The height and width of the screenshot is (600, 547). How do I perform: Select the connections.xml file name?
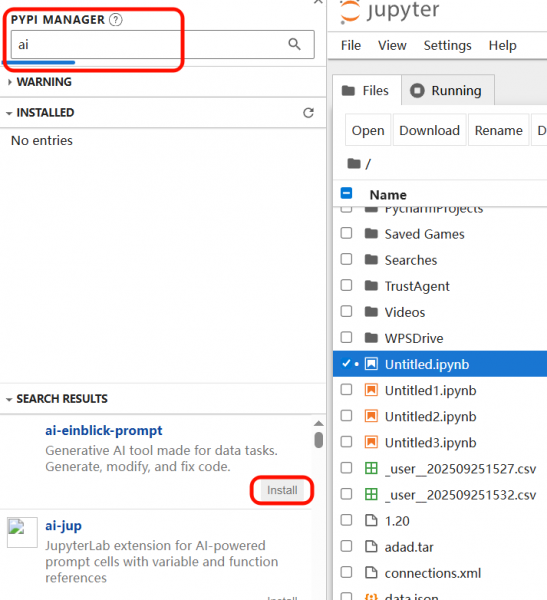pyautogui.click(x=433, y=573)
